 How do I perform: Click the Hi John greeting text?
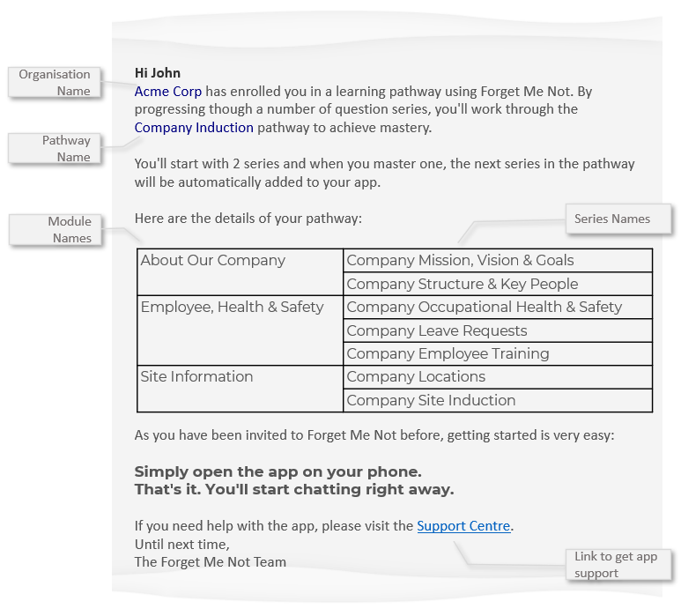(158, 73)
